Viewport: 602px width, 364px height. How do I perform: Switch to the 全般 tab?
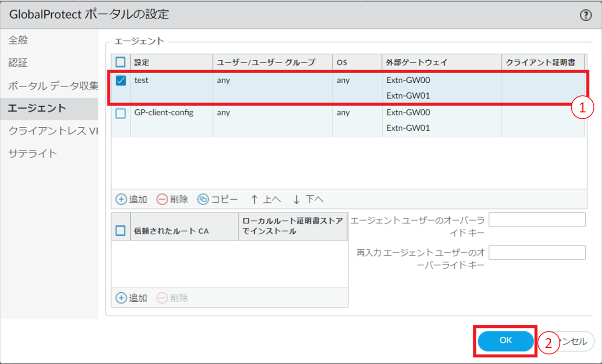18,40
